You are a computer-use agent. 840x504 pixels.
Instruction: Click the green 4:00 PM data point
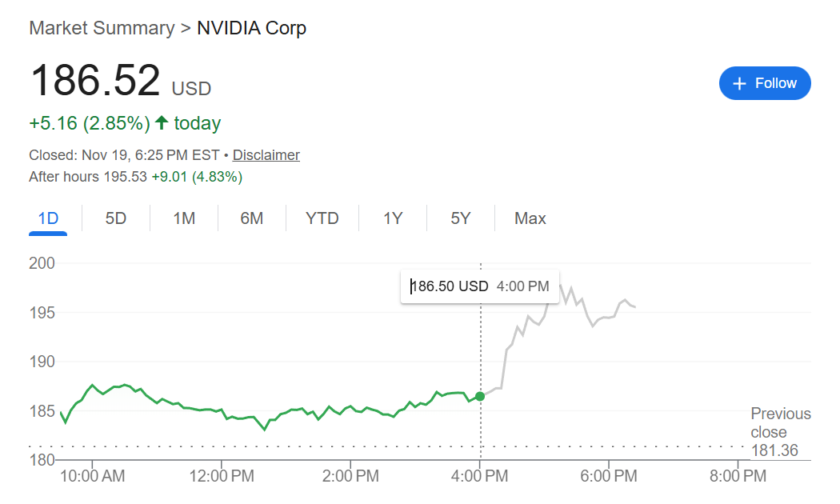(480, 396)
